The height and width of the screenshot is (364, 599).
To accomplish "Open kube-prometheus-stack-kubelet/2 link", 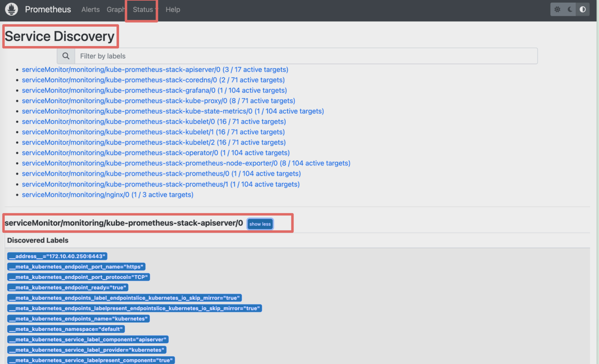I will (x=154, y=142).
